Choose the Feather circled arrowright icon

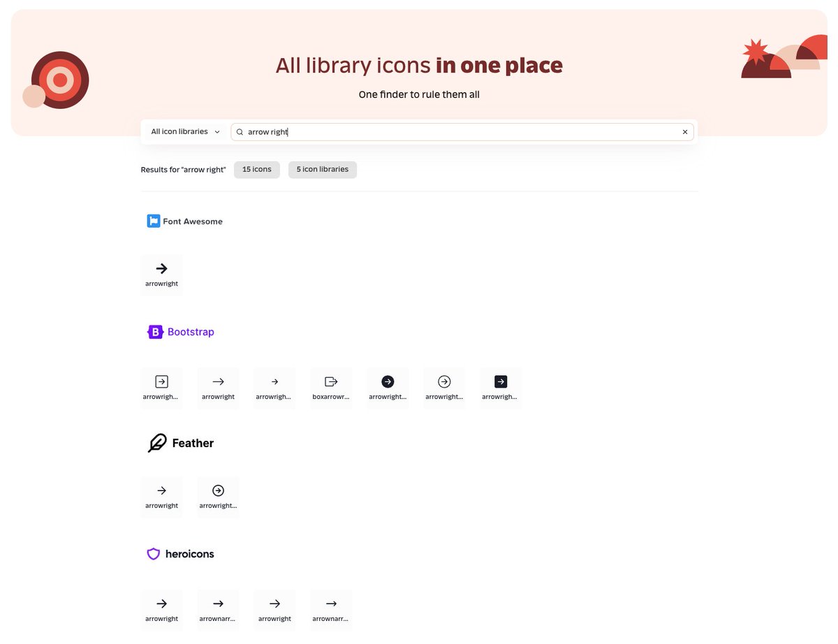point(218,497)
